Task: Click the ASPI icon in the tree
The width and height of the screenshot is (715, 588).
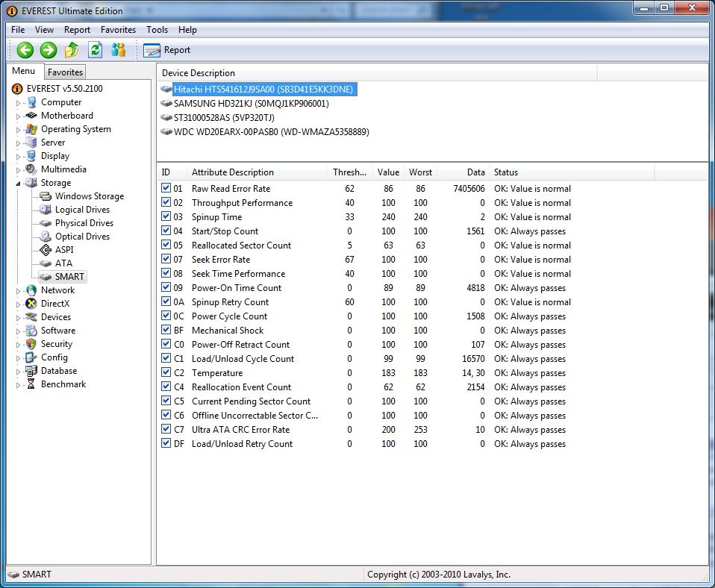Action: click(45, 249)
